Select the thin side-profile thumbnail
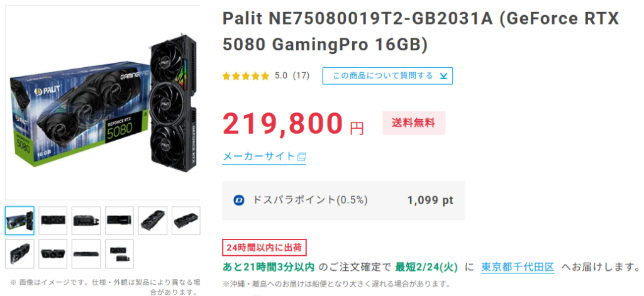Image resolution: width=644 pixels, height=296 pixels. (86, 254)
